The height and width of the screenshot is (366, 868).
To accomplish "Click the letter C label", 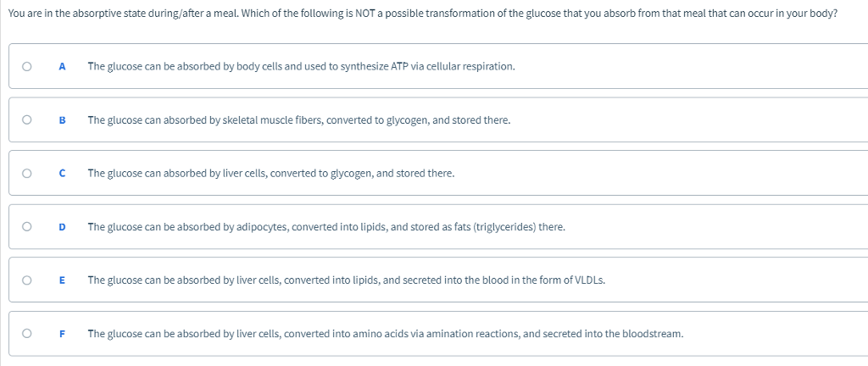I will tap(62, 174).
